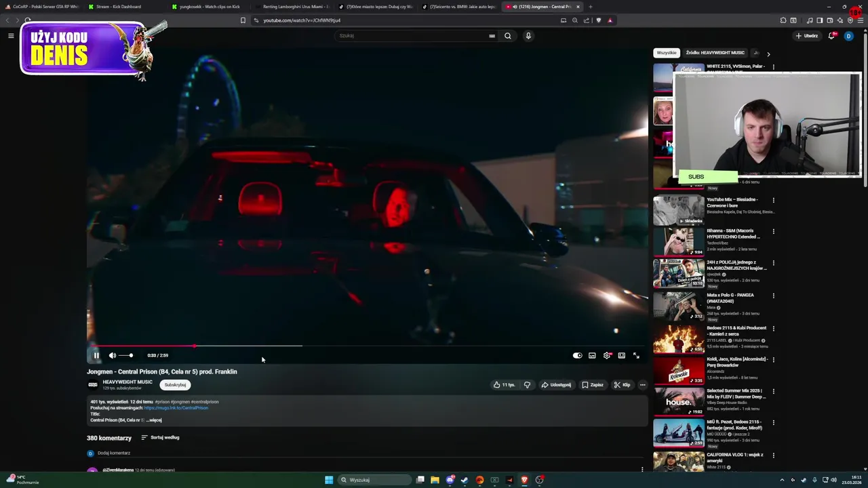The height and width of the screenshot is (488, 868).
Task: Create a clip with the Klip button
Action: 622,385
